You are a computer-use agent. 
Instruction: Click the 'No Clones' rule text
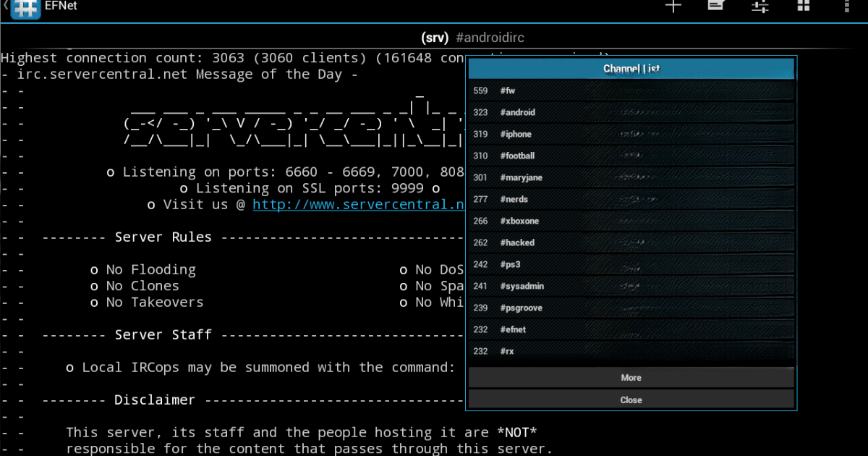[x=135, y=286]
